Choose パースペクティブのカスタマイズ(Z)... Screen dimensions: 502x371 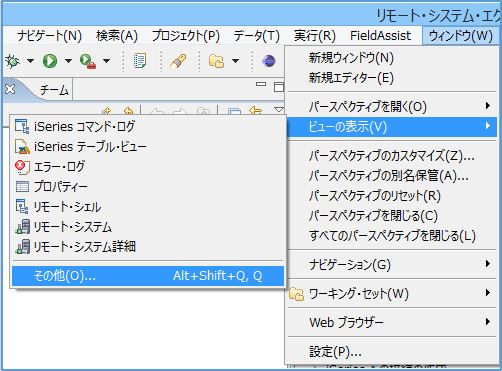[x=392, y=156]
